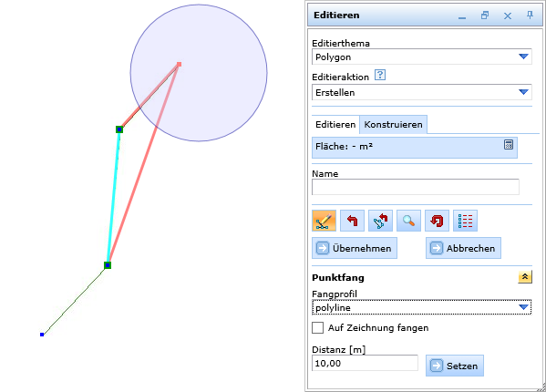Click the lower green vertex marker
This screenshot has width=546, height=392.
point(108,265)
